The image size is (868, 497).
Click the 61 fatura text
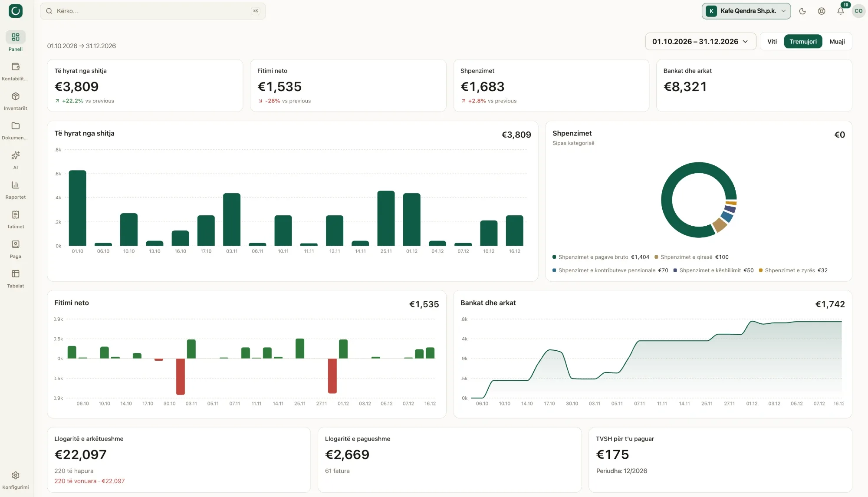point(337,471)
